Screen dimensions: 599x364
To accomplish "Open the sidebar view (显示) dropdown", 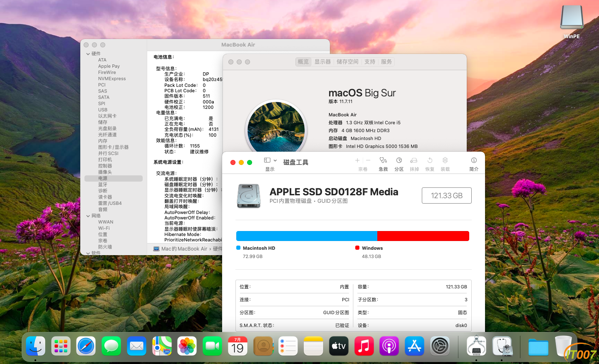I will [x=270, y=160].
